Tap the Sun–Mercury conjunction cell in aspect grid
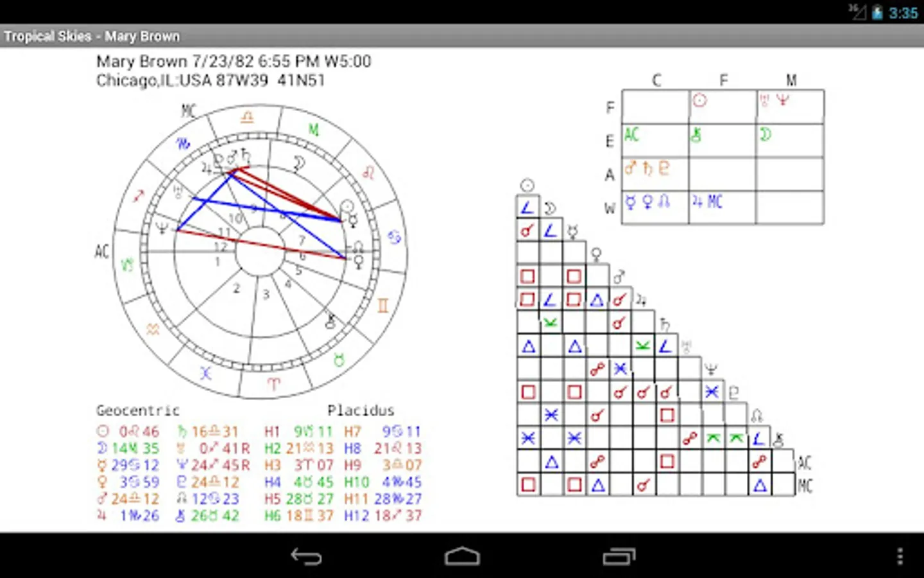 coord(527,231)
